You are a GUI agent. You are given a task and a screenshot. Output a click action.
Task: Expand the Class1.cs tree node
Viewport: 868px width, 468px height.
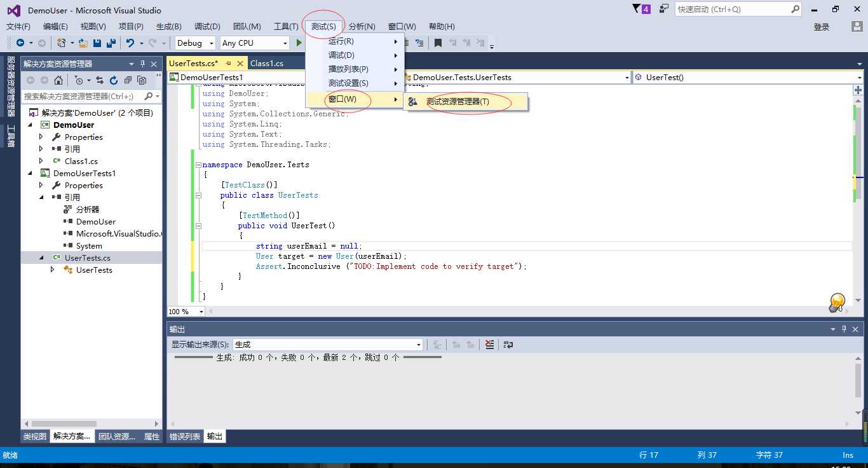click(x=41, y=162)
